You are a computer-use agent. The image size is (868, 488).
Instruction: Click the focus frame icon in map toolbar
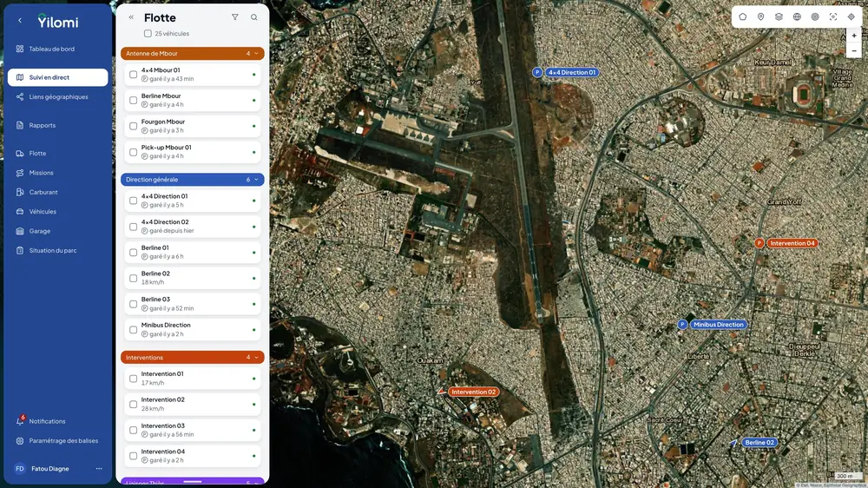click(833, 17)
